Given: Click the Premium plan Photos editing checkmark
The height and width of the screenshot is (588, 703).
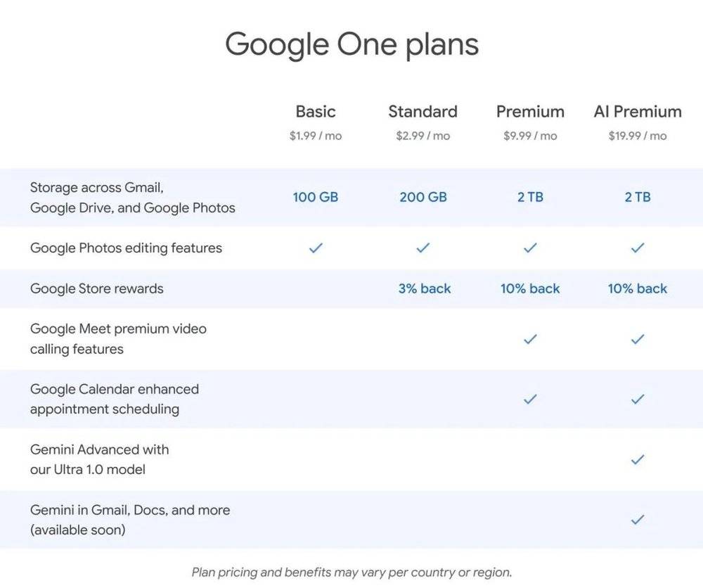Looking at the screenshot, I should click(x=530, y=248).
